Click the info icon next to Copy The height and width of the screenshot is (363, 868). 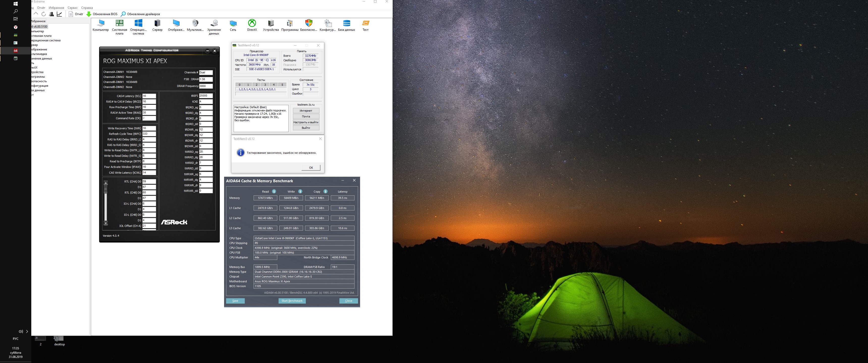(x=325, y=191)
